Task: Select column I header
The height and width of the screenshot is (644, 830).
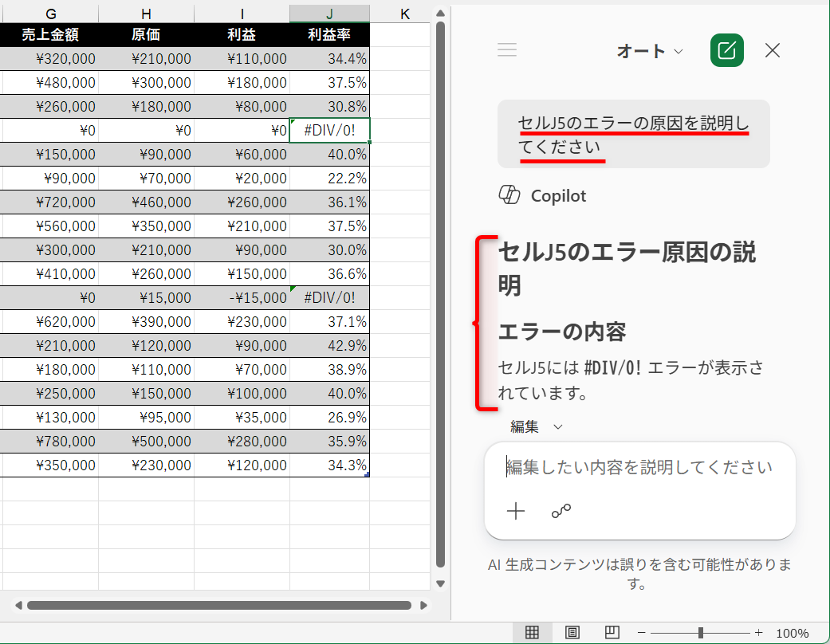Action: coord(242,14)
